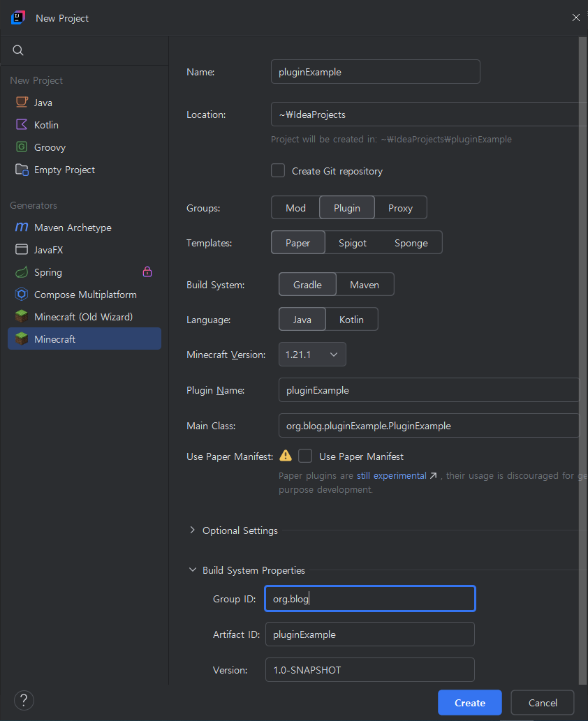Close the New Project dialog
The height and width of the screenshot is (721, 588).
click(575, 17)
